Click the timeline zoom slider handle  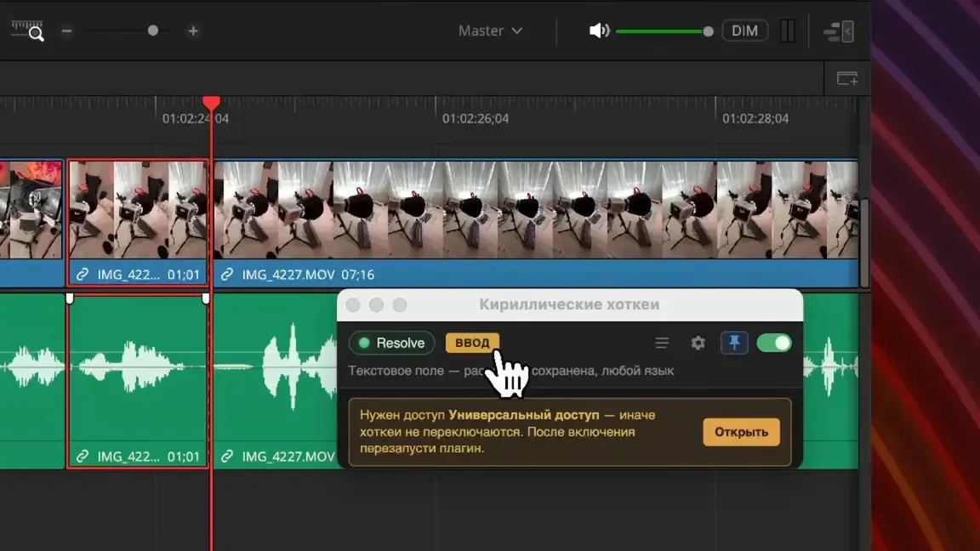pos(153,31)
